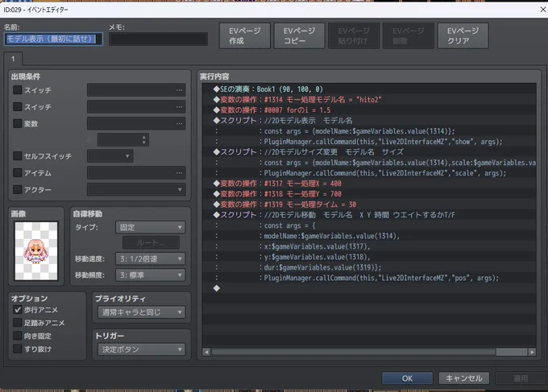548x392 pixels.
Task: Select the #1319 モー処理タイム = 30 line
Action: click(369, 204)
